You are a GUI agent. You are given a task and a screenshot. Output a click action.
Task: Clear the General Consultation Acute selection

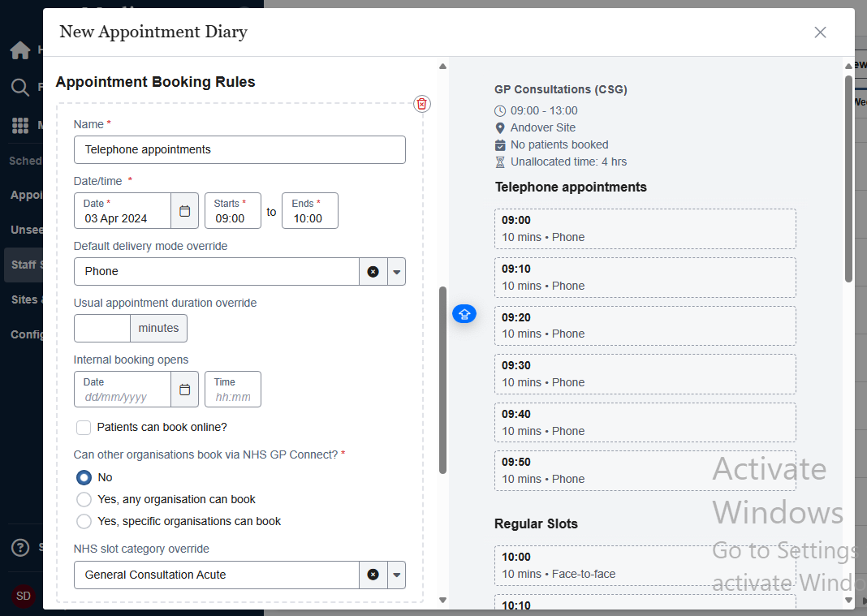coord(373,575)
